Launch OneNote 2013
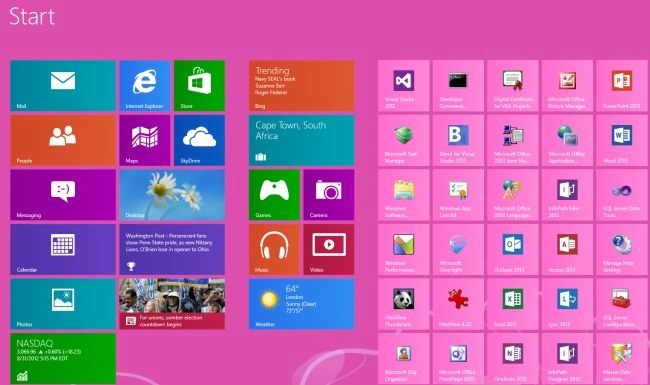650x385 pixels. pos(513,358)
